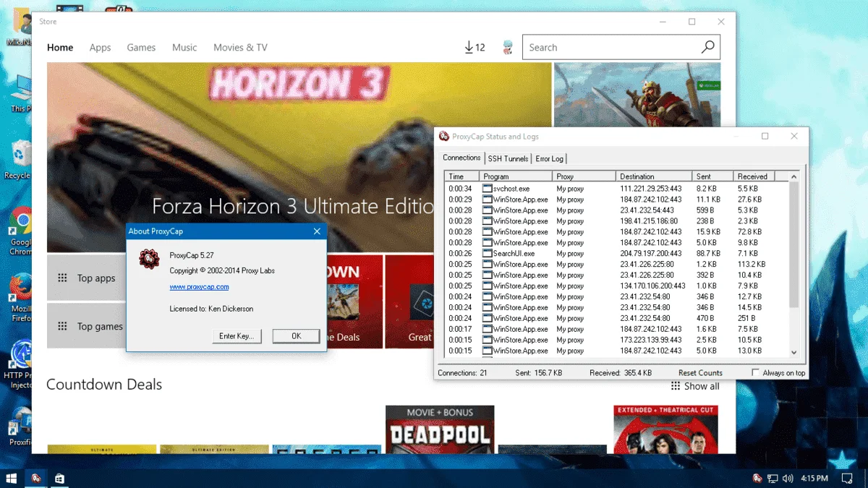Select the Google Chrome desktop icon
Image resolution: width=868 pixels, height=488 pixels.
click(x=22, y=231)
